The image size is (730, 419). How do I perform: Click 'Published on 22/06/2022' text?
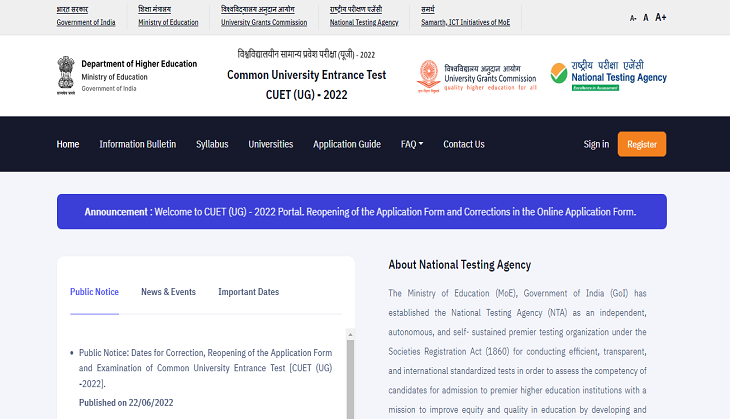(126, 403)
